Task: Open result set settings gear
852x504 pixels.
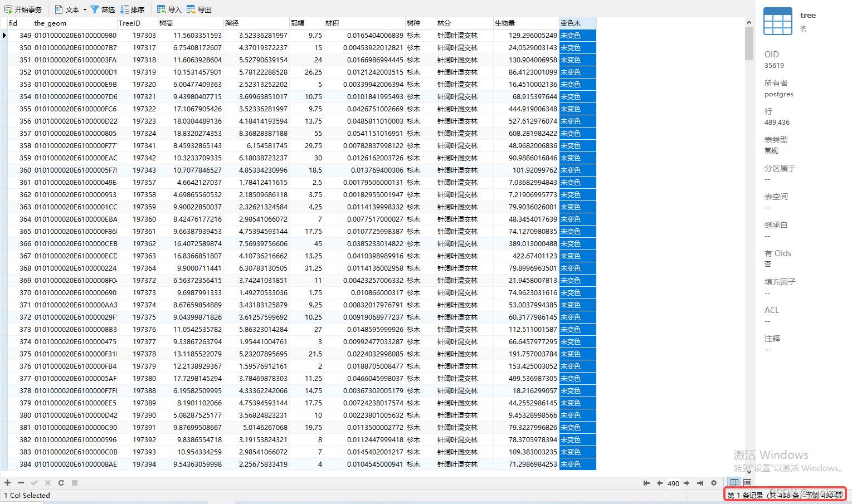Action: click(x=714, y=483)
